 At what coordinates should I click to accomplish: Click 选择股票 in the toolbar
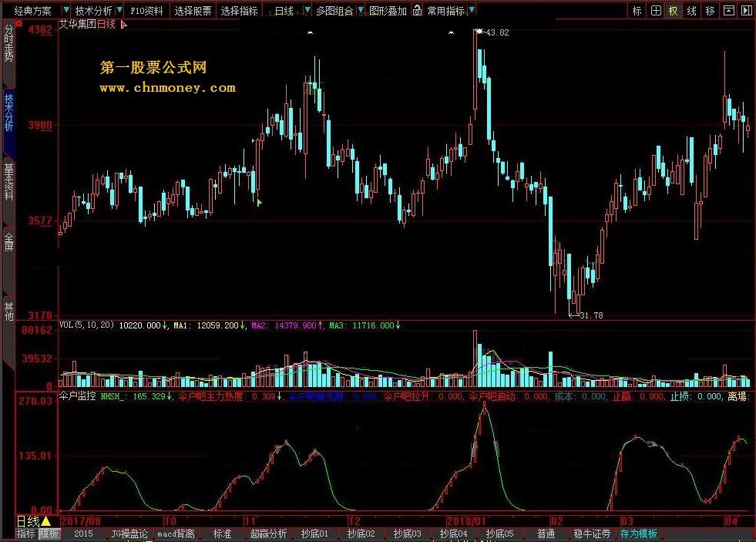click(x=193, y=11)
